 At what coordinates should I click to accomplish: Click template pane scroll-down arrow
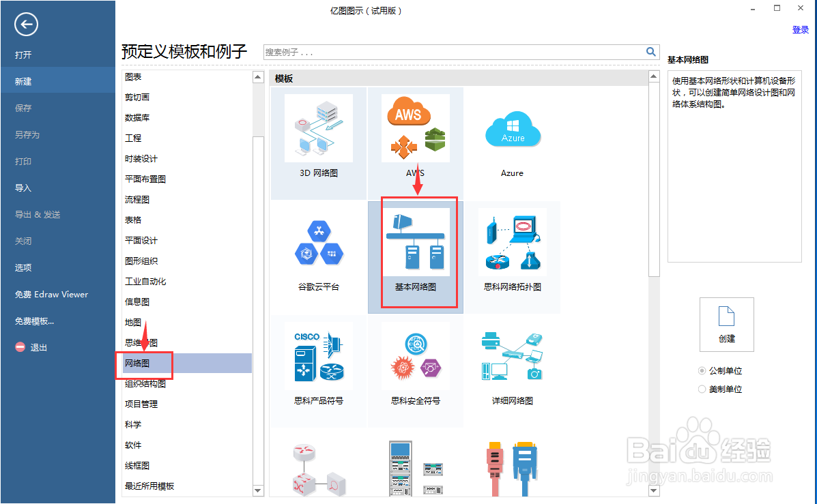click(654, 490)
